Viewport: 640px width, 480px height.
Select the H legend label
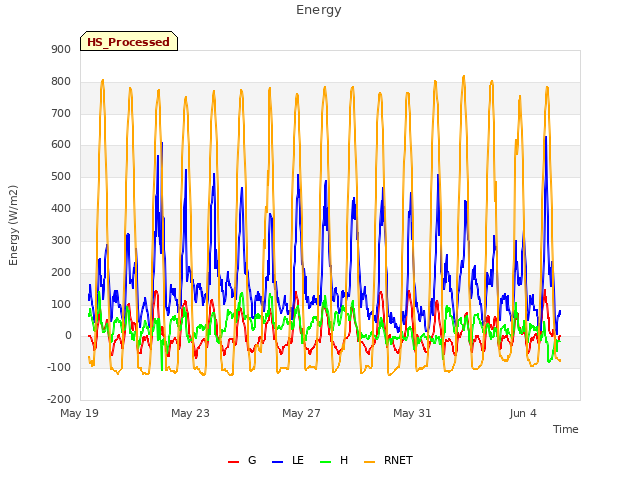344,460
